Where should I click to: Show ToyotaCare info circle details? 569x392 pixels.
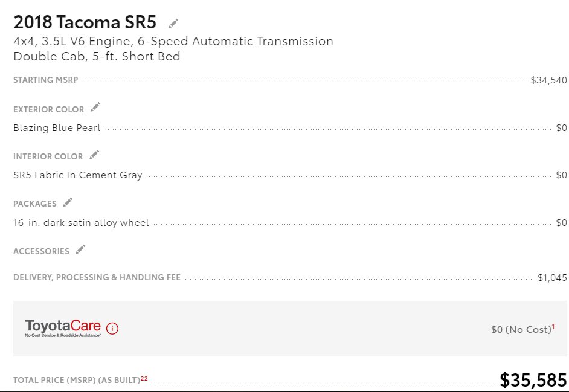[x=112, y=328]
